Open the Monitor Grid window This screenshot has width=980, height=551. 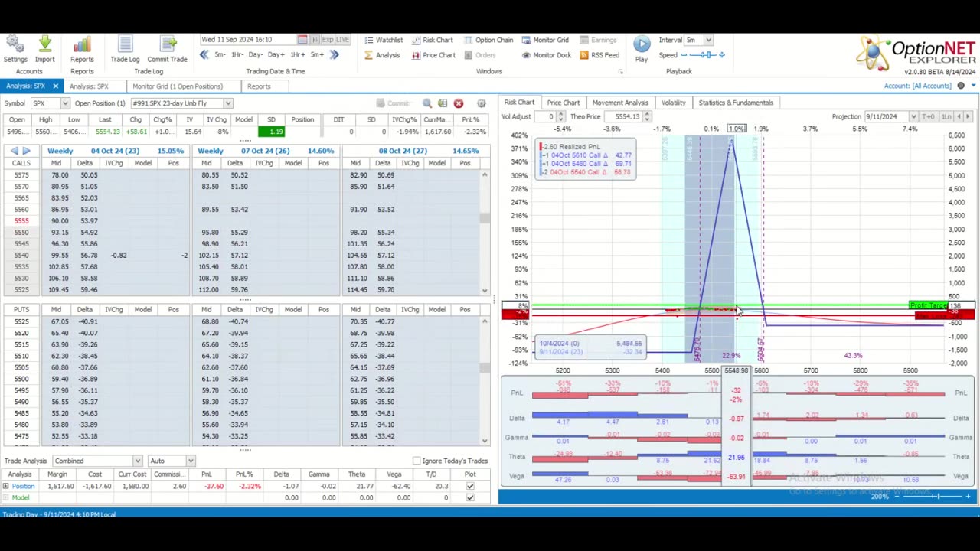tap(545, 40)
